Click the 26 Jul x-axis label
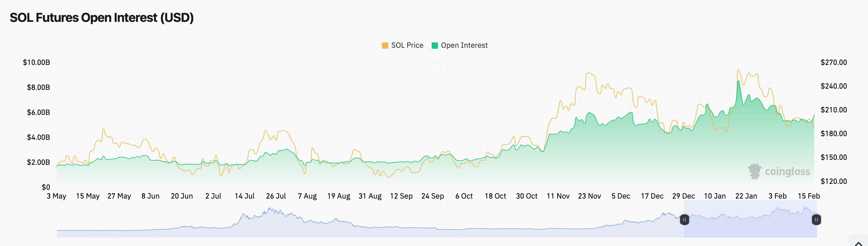 (x=276, y=196)
